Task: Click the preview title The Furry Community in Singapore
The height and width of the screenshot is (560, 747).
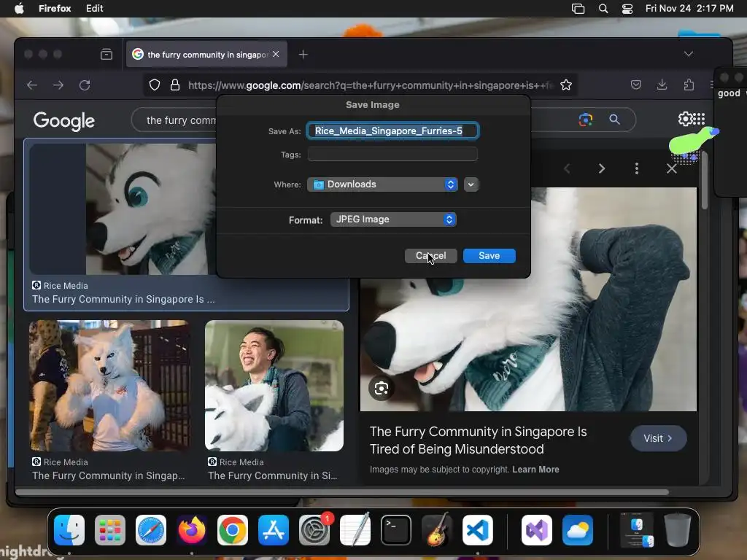Action: 479,440
